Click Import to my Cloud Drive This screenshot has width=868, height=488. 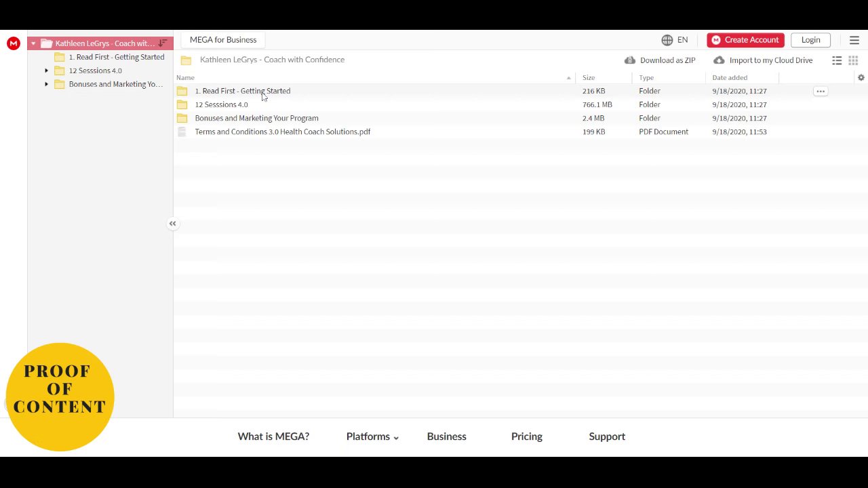coord(763,60)
